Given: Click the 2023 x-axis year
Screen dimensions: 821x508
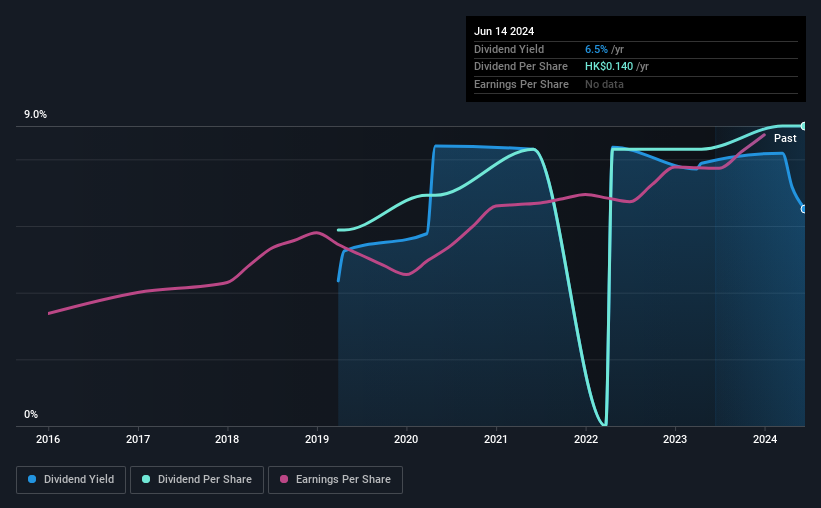Looking at the screenshot, I should (675, 439).
